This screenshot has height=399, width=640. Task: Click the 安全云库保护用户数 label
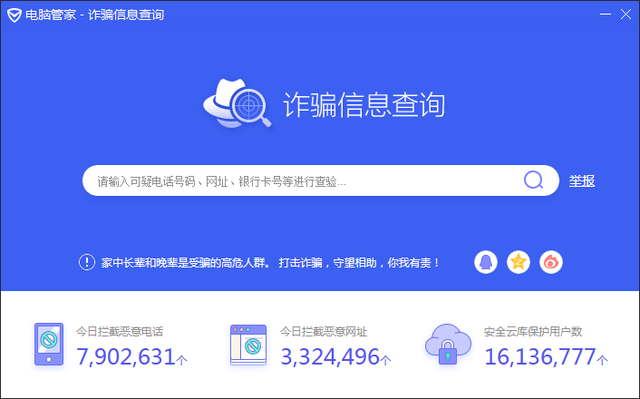click(533, 331)
